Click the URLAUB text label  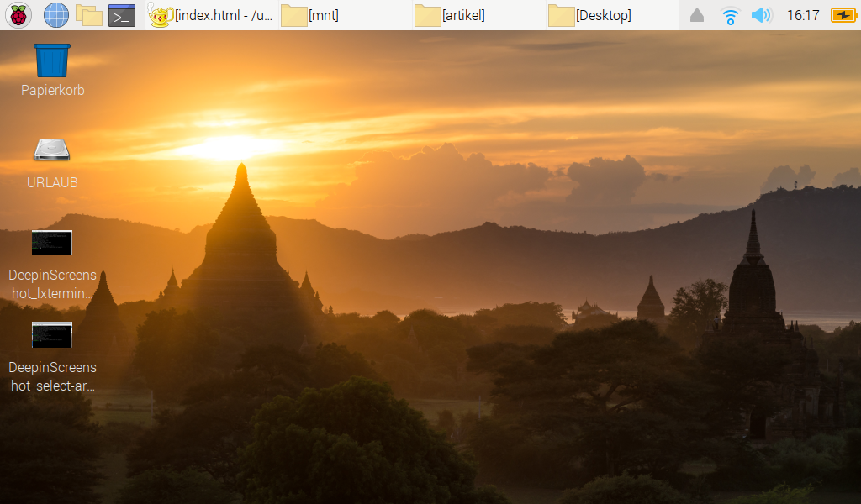(x=52, y=182)
